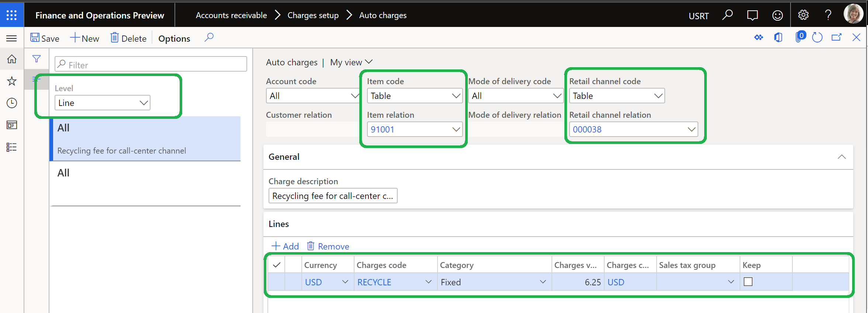Close the Auto charges form
Image resolution: width=868 pixels, height=313 pixels.
tap(857, 38)
